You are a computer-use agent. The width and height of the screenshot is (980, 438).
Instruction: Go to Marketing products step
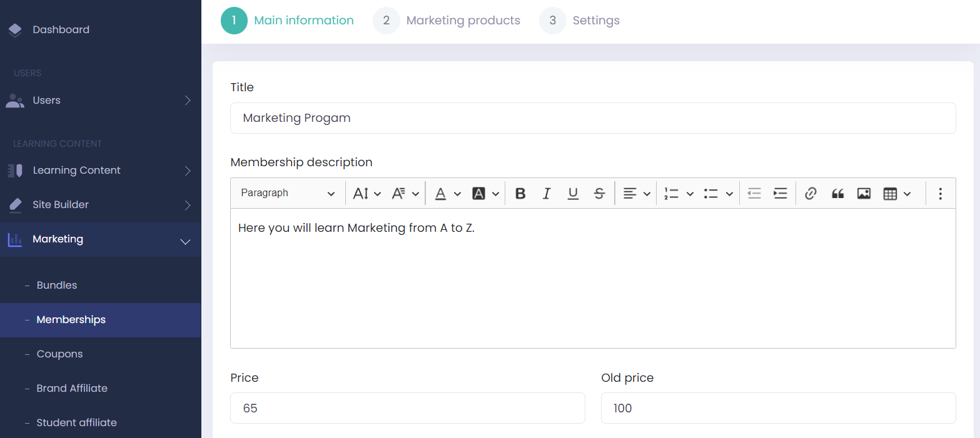click(447, 21)
